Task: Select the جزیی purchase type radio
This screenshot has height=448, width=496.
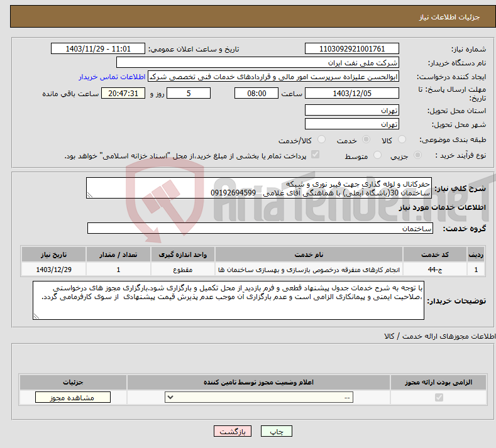Action: pyautogui.click(x=417, y=155)
